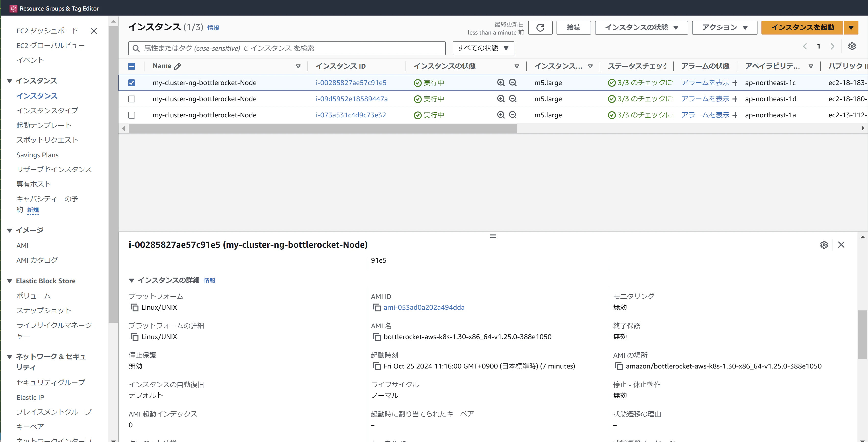The height and width of the screenshot is (442, 868).
Task: Close the instance details panel
Action: coord(841,245)
